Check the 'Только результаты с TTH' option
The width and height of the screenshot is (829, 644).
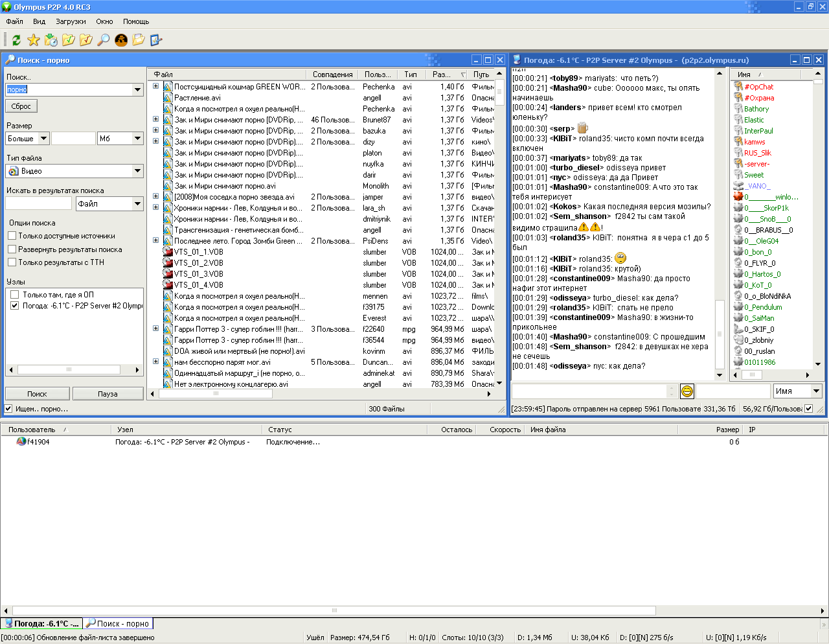[x=12, y=262]
